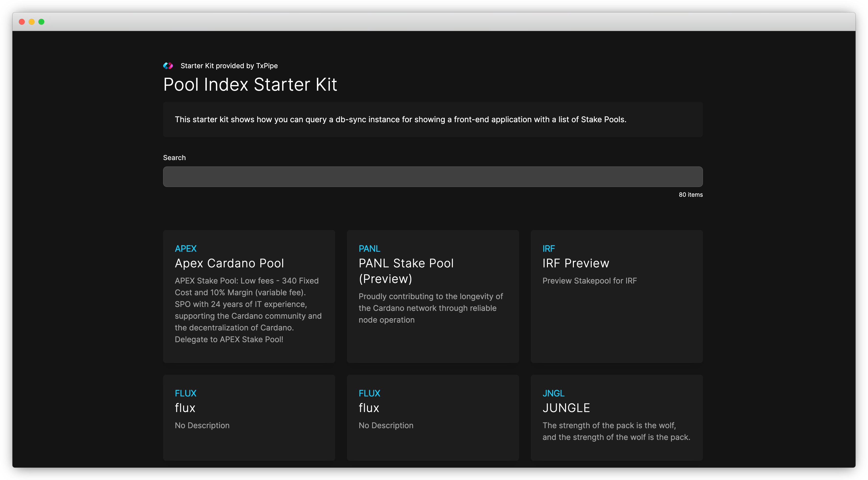Click the JUNGLE wolf pack description text

[x=616, y=431]
